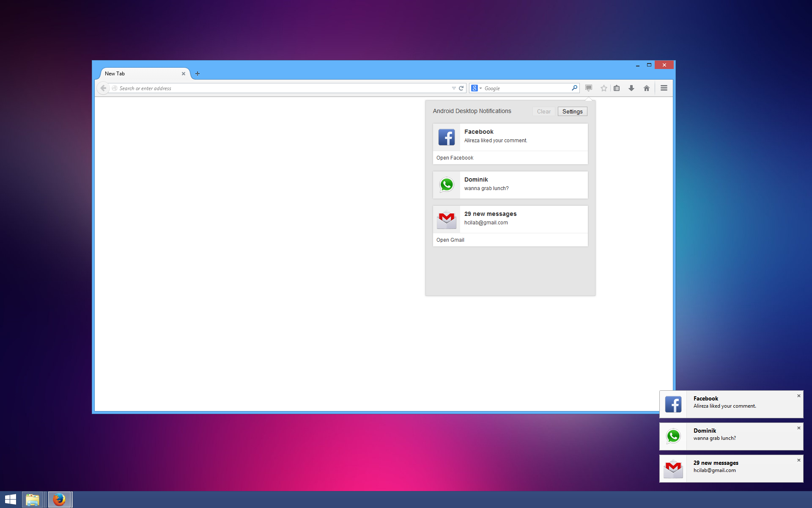Select the browser menu hamburger icon
Image resolution: width=812 pixels, height=508 pixels.
tap(664, 88)
